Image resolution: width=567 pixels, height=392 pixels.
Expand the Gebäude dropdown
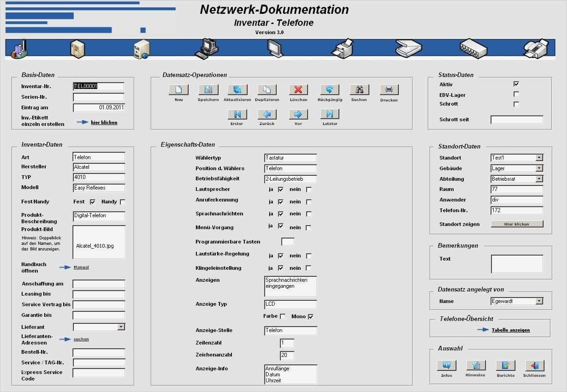[539, 168]
